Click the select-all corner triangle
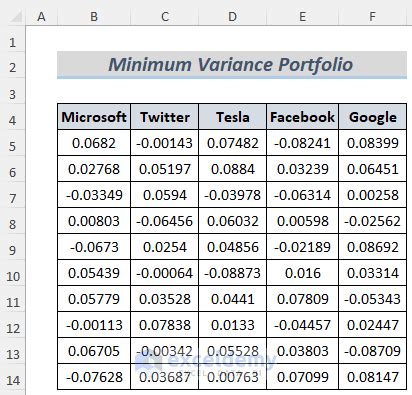 click(16, 17)
